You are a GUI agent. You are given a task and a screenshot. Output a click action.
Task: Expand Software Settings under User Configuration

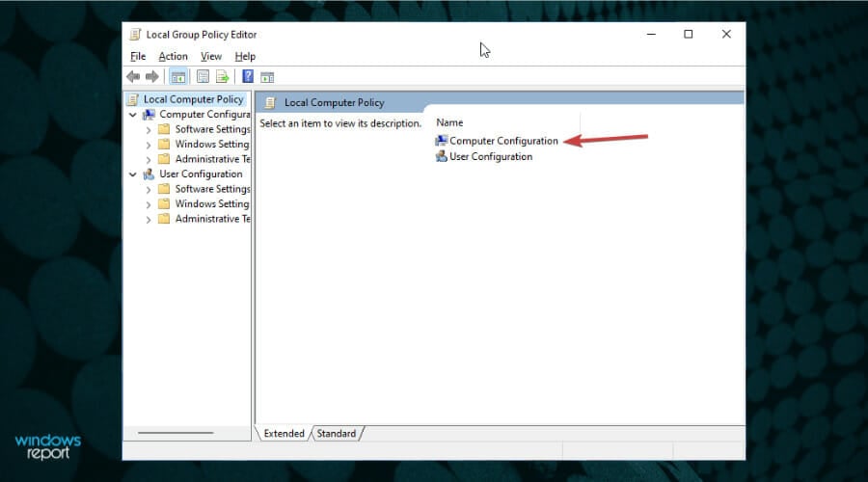149,190
